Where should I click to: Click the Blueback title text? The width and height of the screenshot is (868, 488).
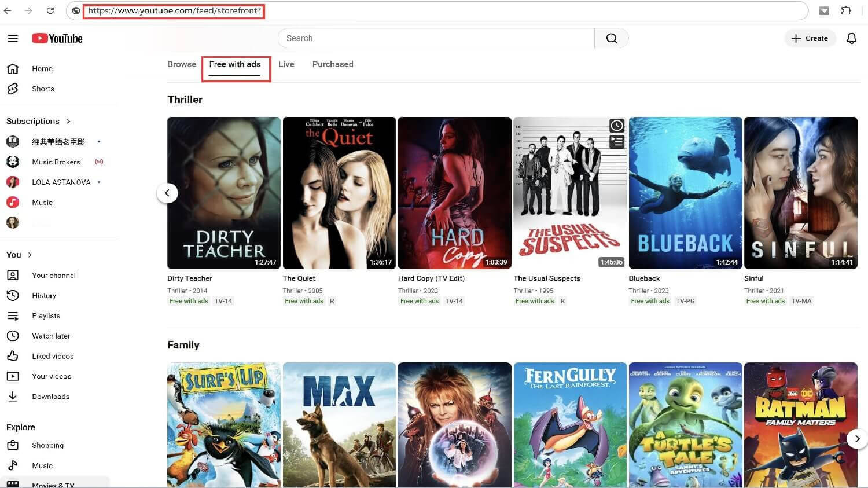pos(645,278)
